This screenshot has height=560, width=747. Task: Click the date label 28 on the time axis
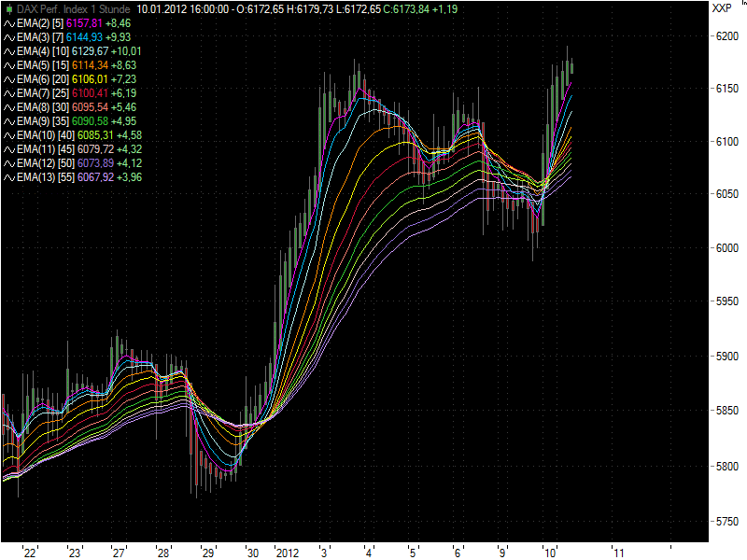(x=163, y=553)
